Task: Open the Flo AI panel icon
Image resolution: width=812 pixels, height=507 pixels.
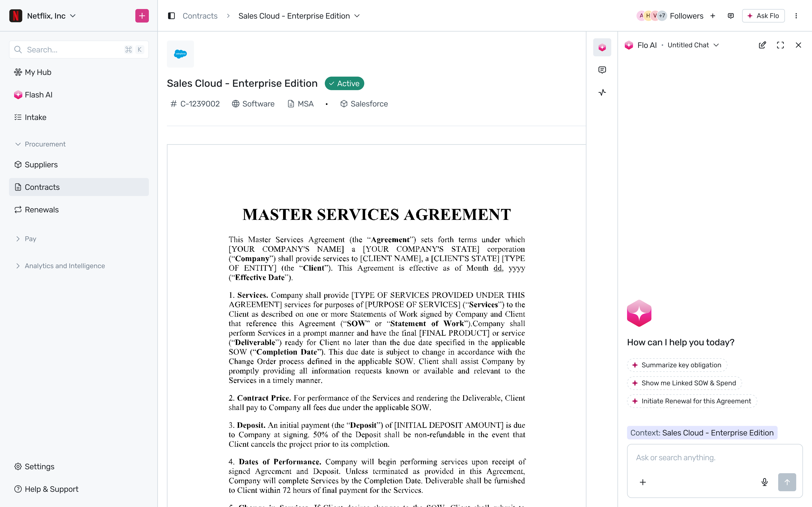Action: (602, 47)
